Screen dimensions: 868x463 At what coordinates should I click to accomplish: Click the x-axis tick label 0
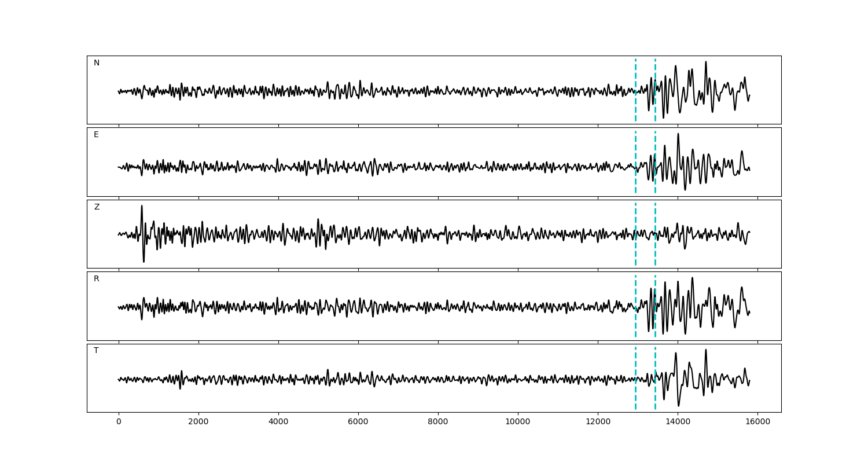coord(119,422)
